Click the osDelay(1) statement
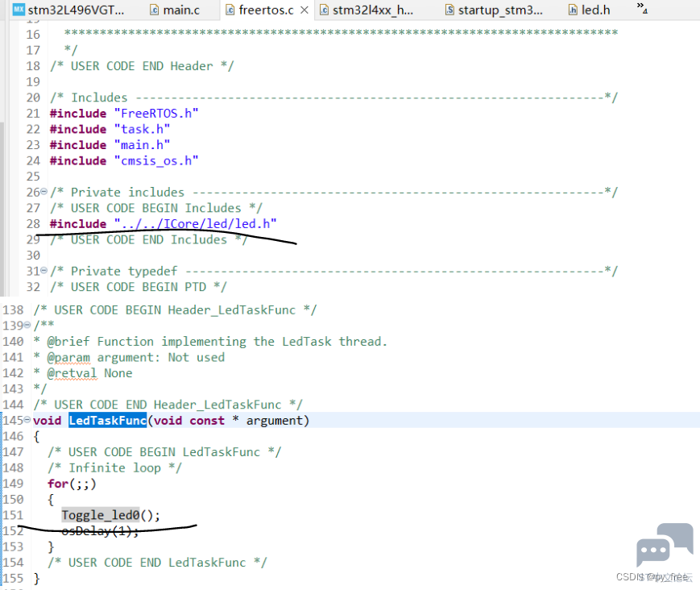Screen dimensions: 700x590 click(x=100, y=531)
